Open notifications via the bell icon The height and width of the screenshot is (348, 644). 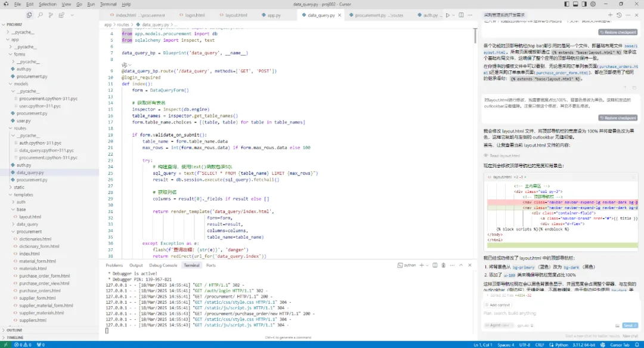(638, 344)
